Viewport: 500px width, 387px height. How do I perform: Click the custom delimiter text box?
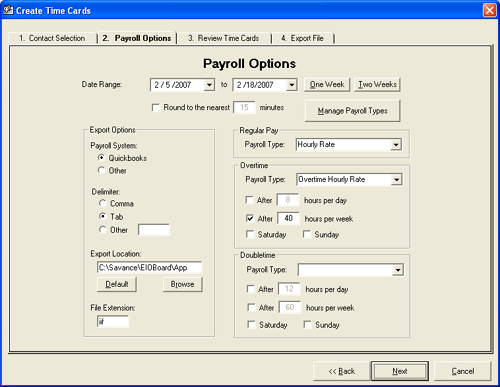[x=154, y=230]
